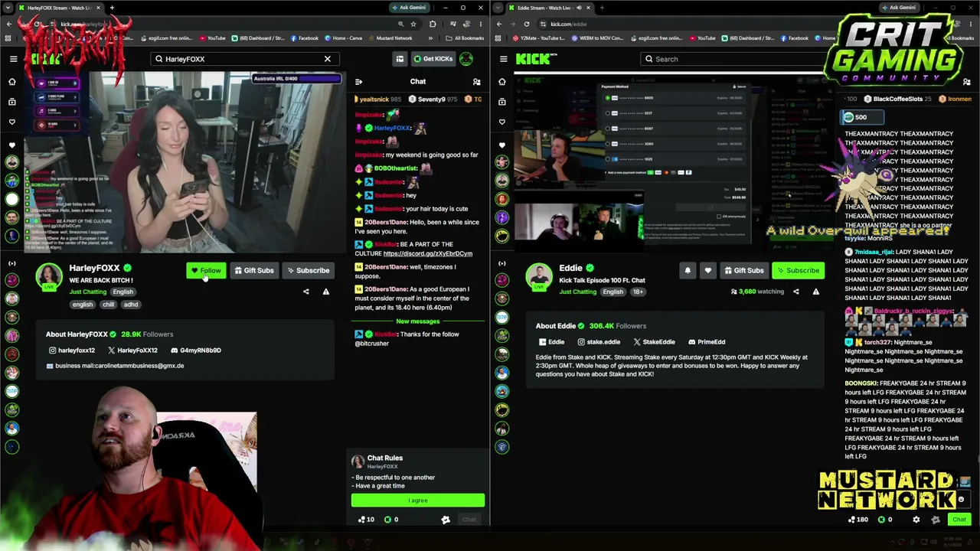Open Just Chatting category under Eddie

578,292
